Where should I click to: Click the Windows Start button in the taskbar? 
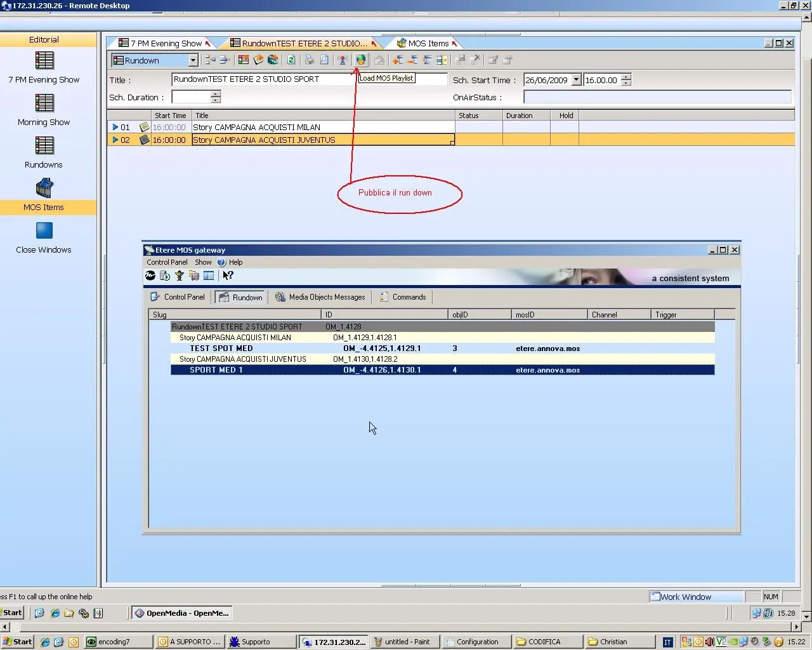pyautogui.click(x=17, y=642)
